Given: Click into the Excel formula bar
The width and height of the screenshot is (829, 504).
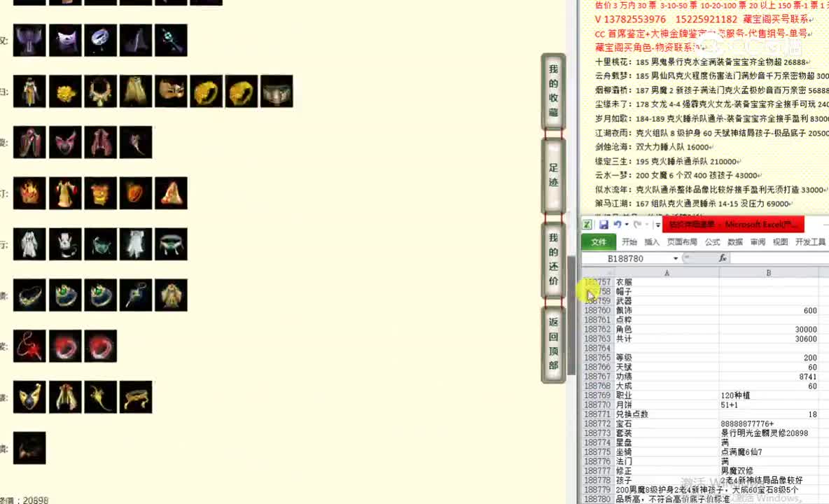Looking at the screenshot, I should [779, 258].
